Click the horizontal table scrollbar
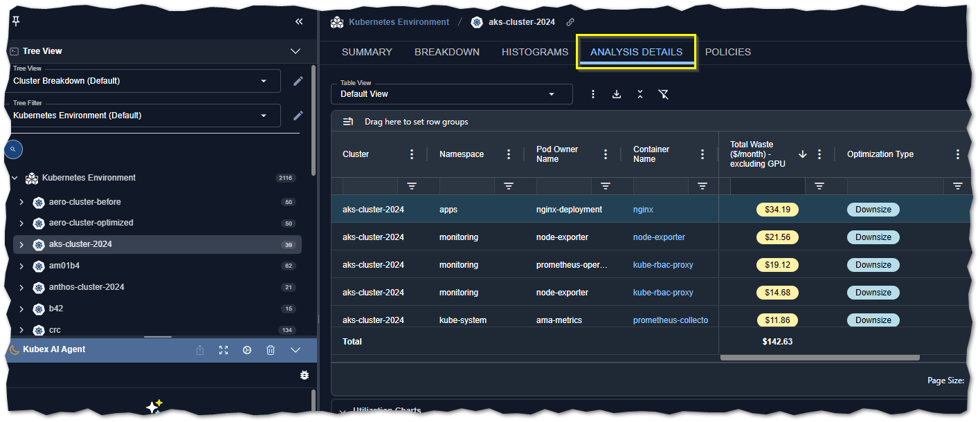 (820, 358)
